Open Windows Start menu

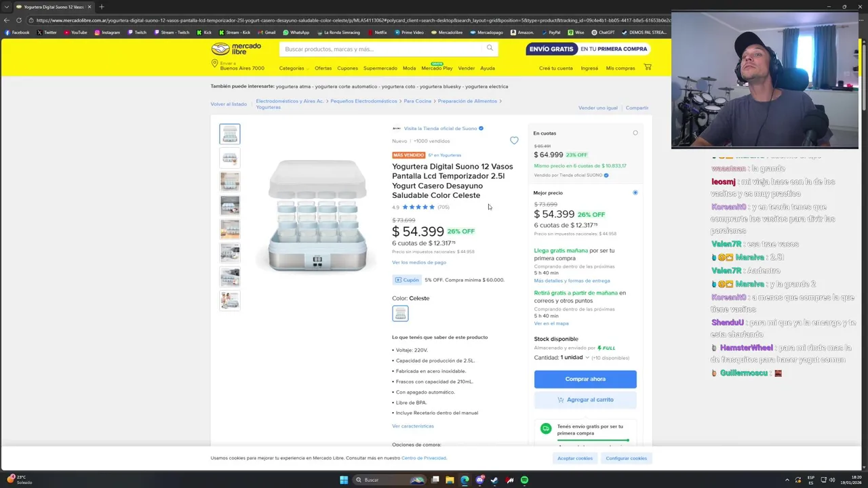344,480
